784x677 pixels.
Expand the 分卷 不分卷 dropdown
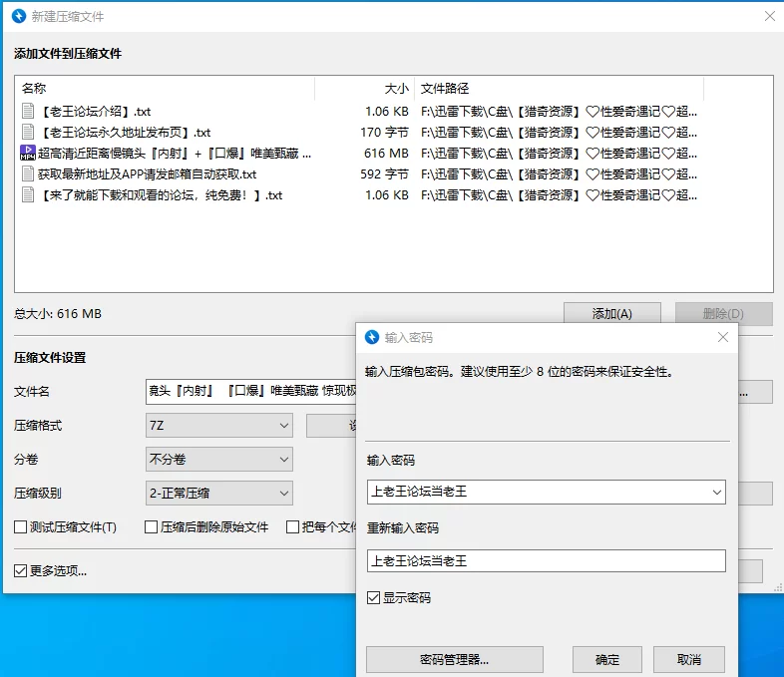coord(219,460)
